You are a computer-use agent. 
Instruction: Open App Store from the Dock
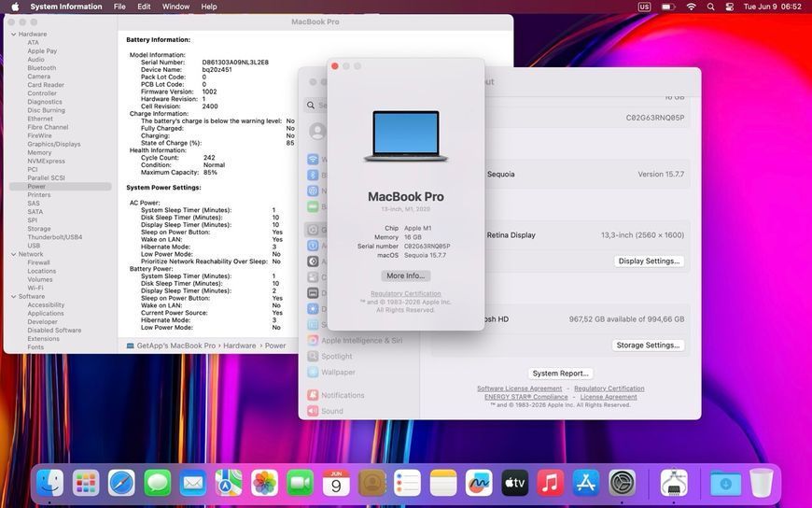[x=586, y=483]
